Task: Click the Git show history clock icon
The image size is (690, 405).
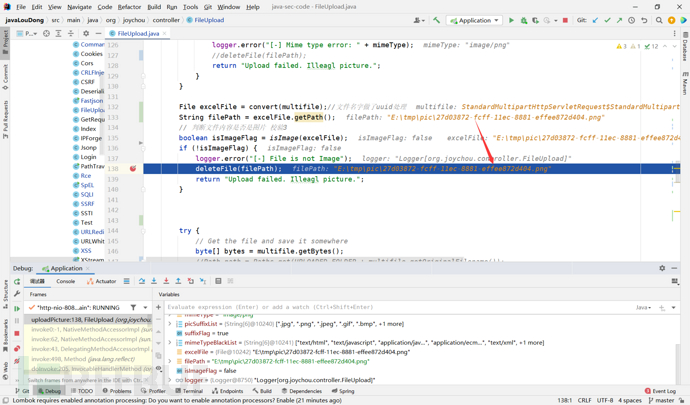Action: (631, 20)
